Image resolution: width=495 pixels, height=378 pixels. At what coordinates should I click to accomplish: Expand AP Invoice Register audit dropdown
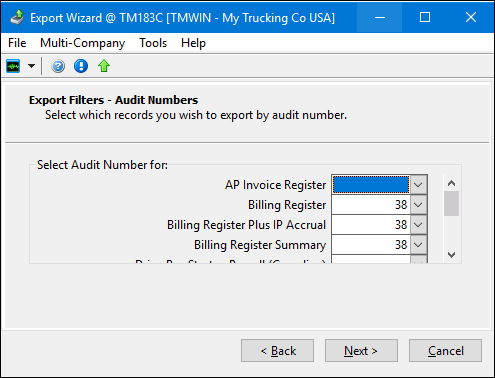[418, 184]
